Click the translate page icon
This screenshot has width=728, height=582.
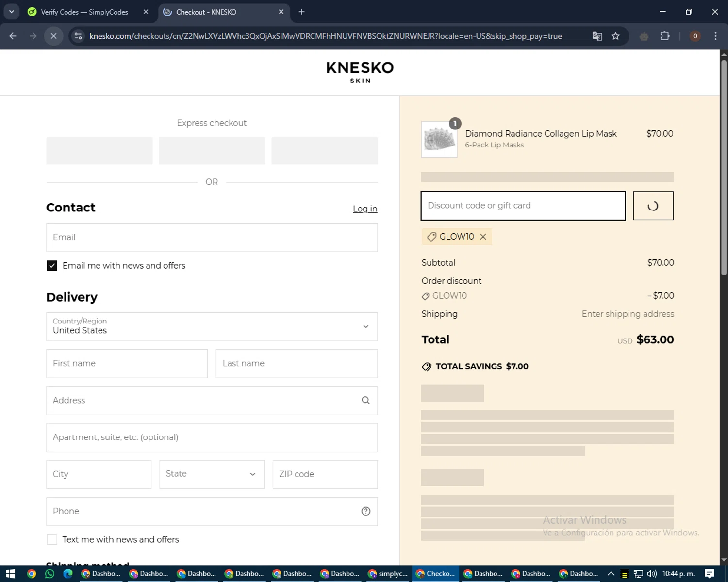pyautogui.click(x=597, y=36)
